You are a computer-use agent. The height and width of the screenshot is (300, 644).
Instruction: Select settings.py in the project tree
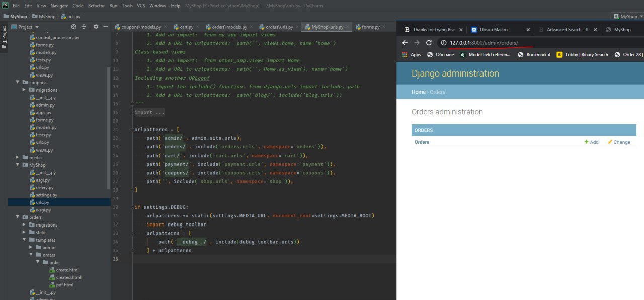[46, 195]
